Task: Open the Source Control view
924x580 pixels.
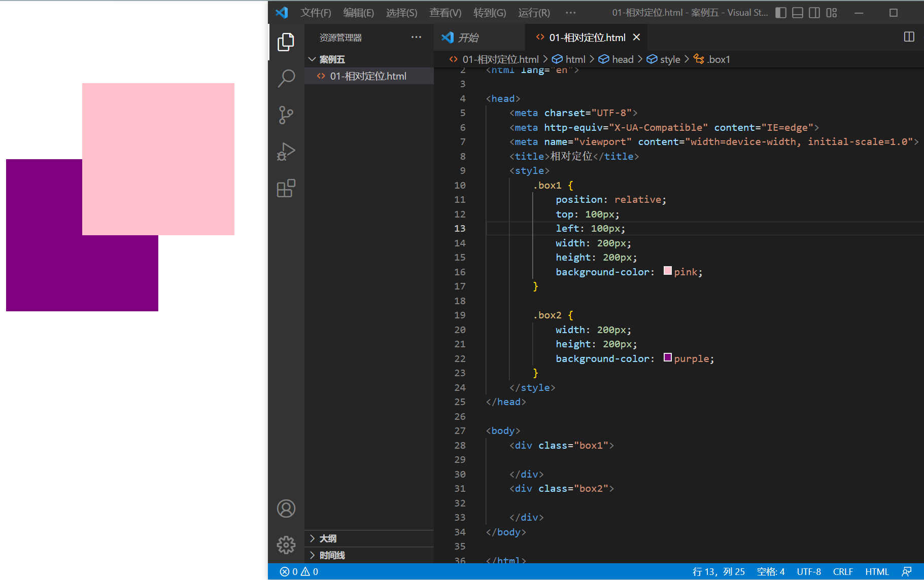Action: coord(286,115)
